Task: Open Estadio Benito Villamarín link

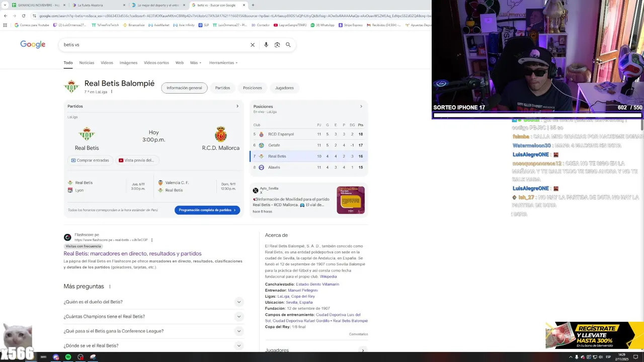Action: pos(317,284)
